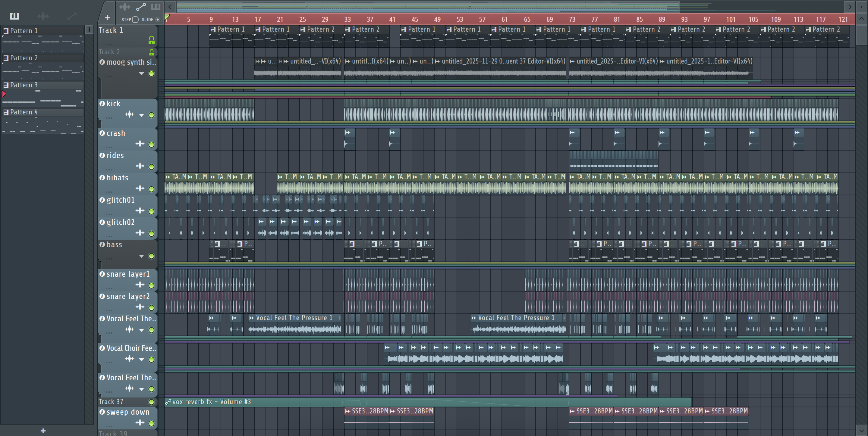868x436 pixels.
Task: Toggle the Track 1 lock icon
Action: coord(152,40)
